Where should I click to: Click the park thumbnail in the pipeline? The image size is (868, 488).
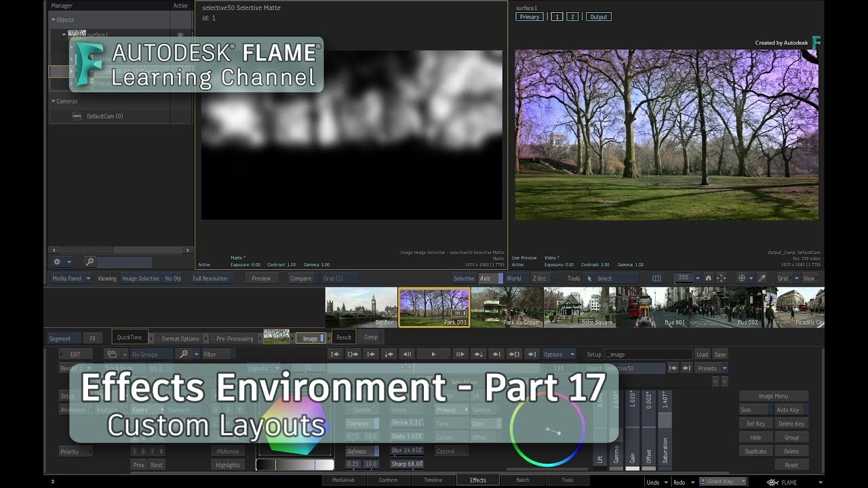[276, 337]
